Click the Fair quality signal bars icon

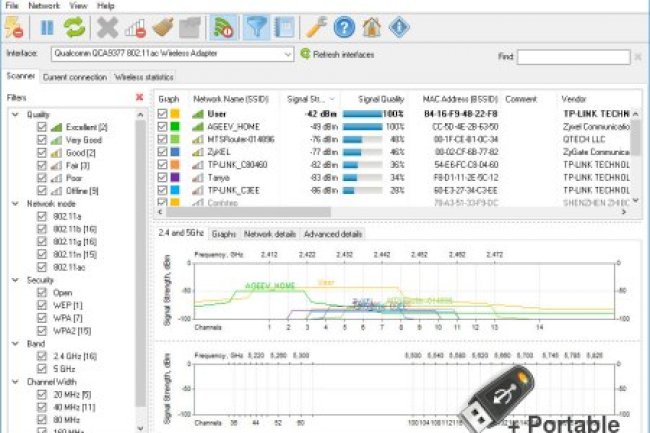tap(56, 166)
